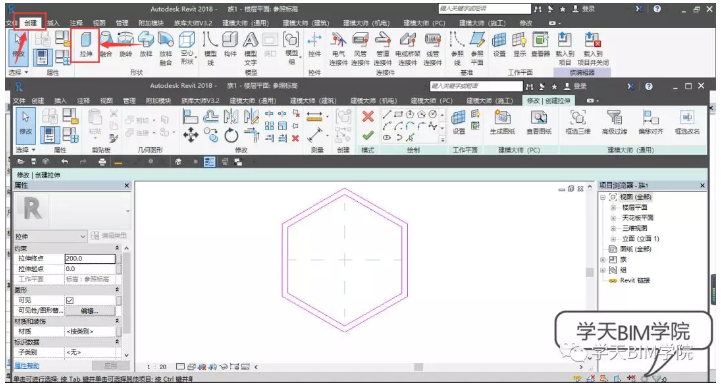Click the 拉伸起点 field showing 0.0
721x384 pixels.
pyautogui.click(x=90, y=269)
